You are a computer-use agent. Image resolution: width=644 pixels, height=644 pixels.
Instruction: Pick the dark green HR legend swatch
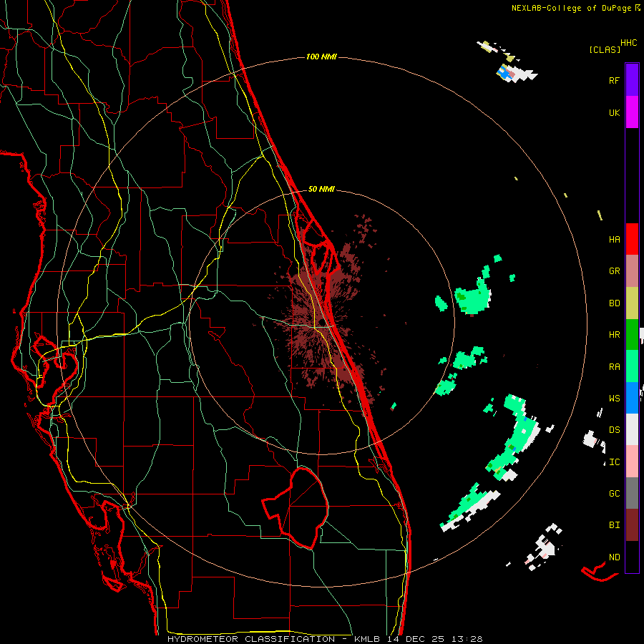click(x=632, y=335)
